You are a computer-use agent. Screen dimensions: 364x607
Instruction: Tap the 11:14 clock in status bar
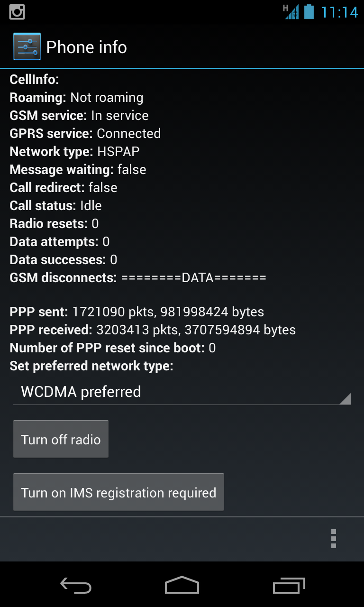point(339,12)
